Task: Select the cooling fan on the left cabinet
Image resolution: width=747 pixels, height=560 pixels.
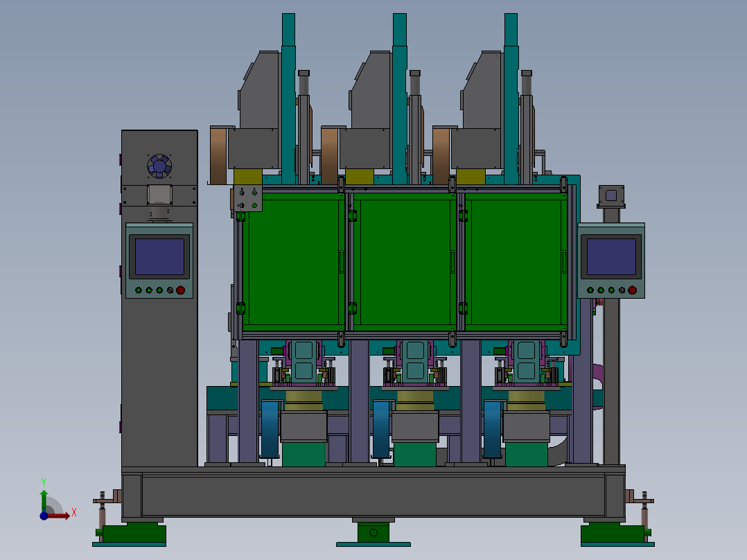Action: click(159, 166)
